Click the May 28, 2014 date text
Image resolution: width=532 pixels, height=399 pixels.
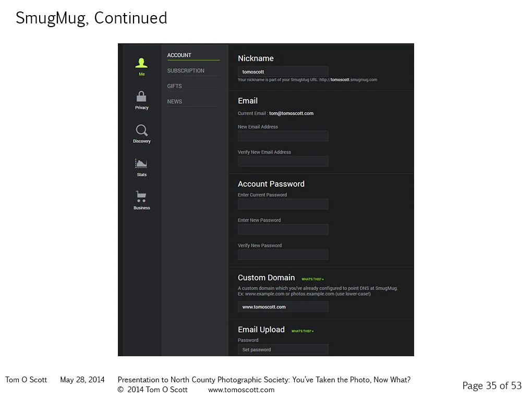[82, 380]
